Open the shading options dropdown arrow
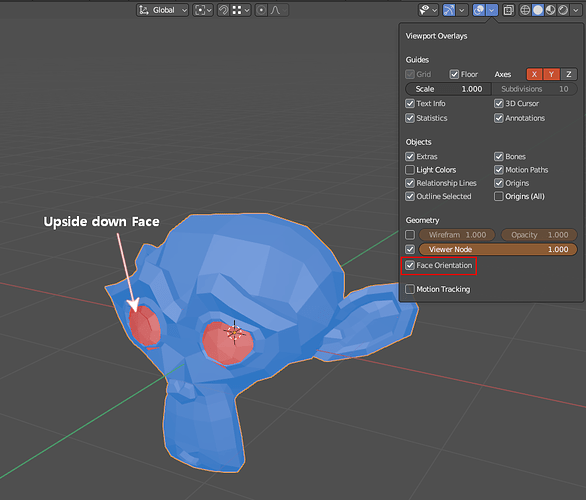 [576, 10]
